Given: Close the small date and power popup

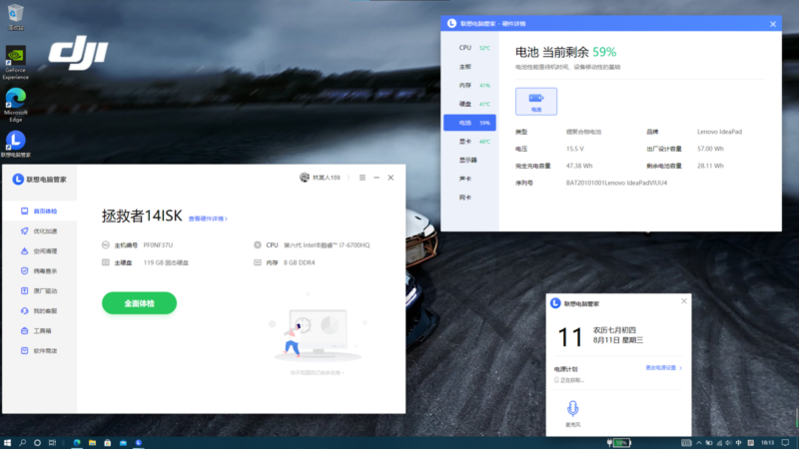Looking at the screenshot, I should click(x=684, y=301).
